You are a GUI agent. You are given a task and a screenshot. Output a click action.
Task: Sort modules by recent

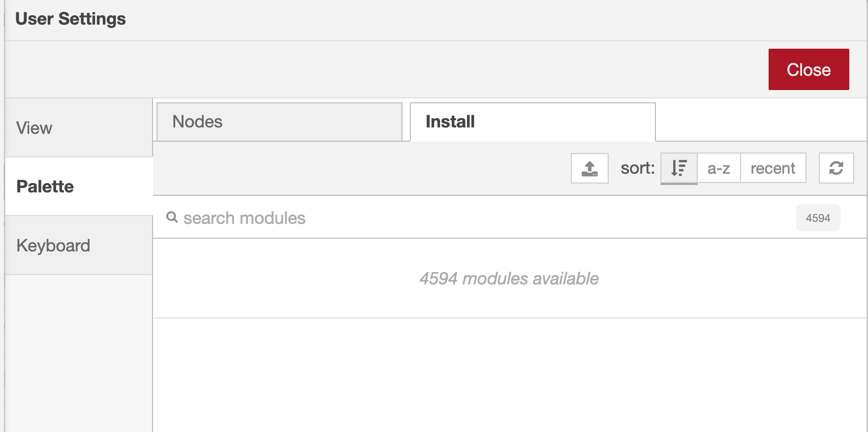[x=773, y=168]
